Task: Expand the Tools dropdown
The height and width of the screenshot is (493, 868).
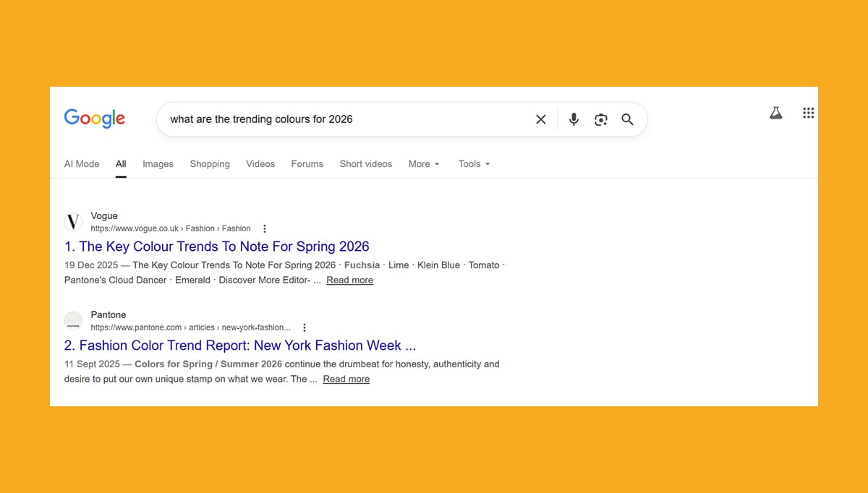Action: pyautogui.click(x=474, y=164)
